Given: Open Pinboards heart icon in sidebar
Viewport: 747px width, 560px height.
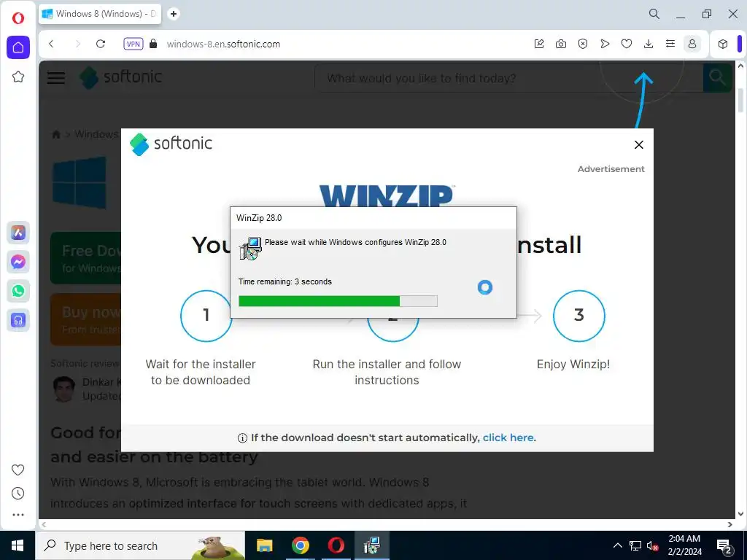Looking at the screenshot, I should pos(18,470).
